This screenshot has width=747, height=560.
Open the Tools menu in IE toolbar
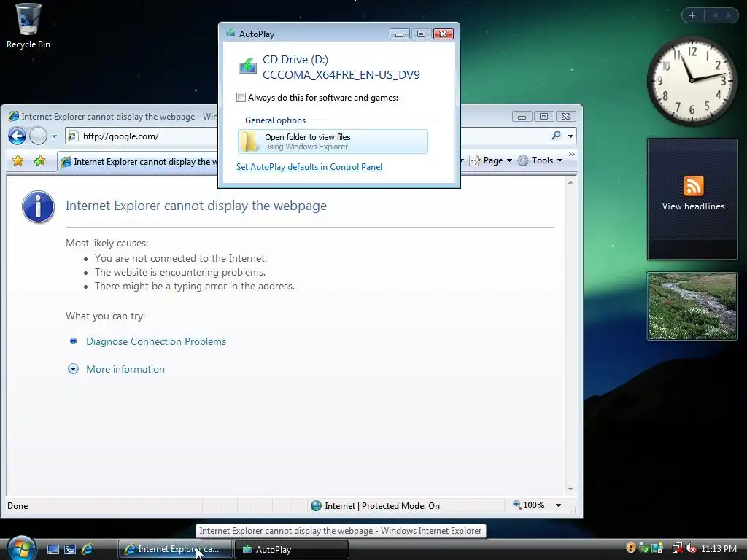[541, 160]
